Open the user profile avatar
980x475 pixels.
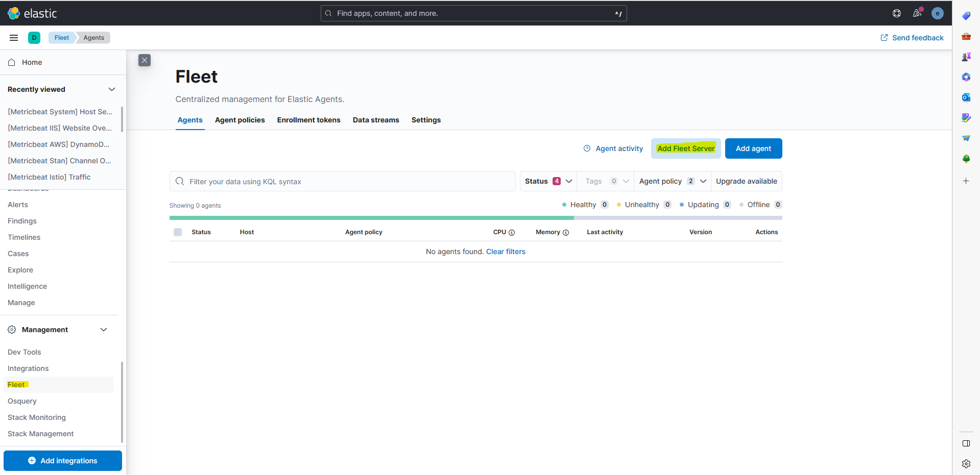point(938,13)
